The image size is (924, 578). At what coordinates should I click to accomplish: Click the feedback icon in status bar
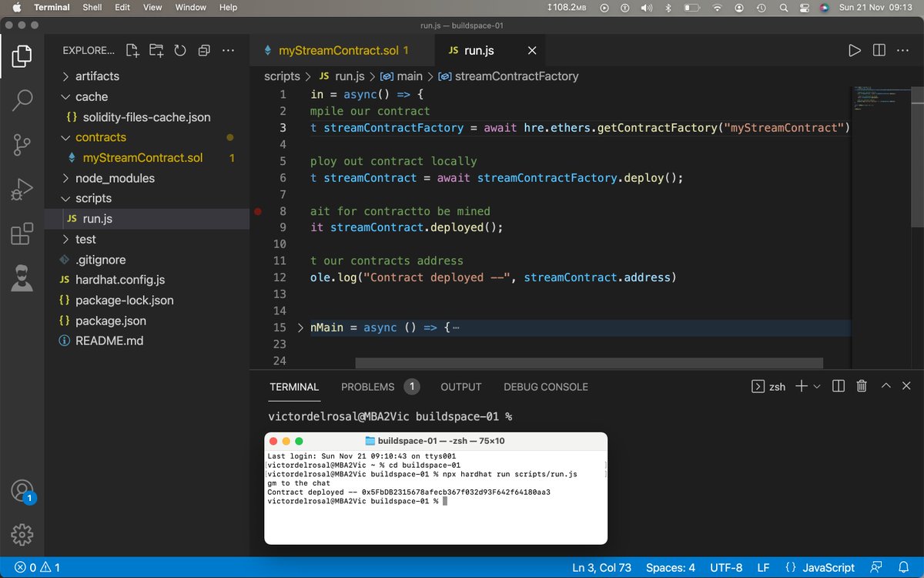[x=876, y=568]
